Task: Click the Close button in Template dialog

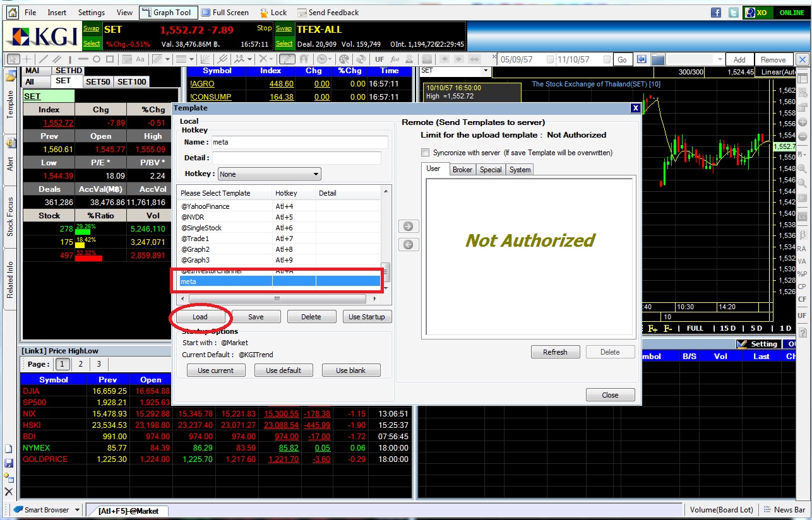Action: click(610, 395)
